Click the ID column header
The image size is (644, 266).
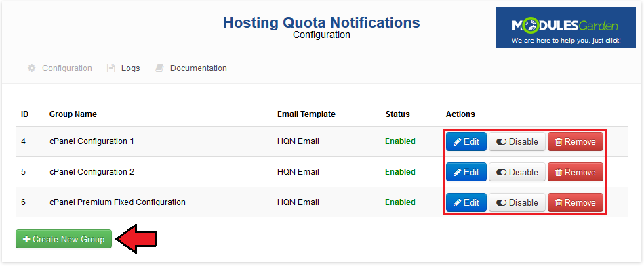coord(24,114)
